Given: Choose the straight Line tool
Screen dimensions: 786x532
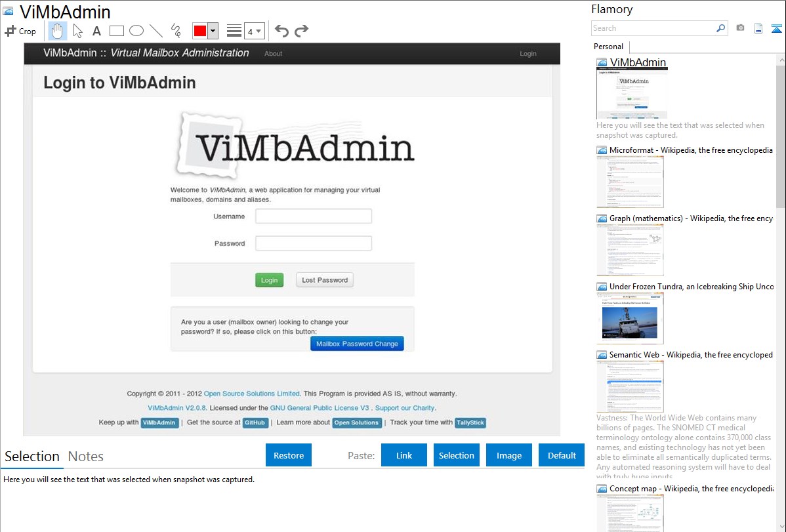Looking at the screenshot, I should coord(156,31).
